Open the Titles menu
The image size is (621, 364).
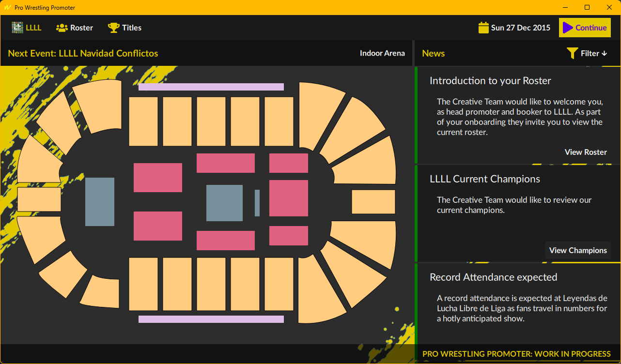(125, 28)
